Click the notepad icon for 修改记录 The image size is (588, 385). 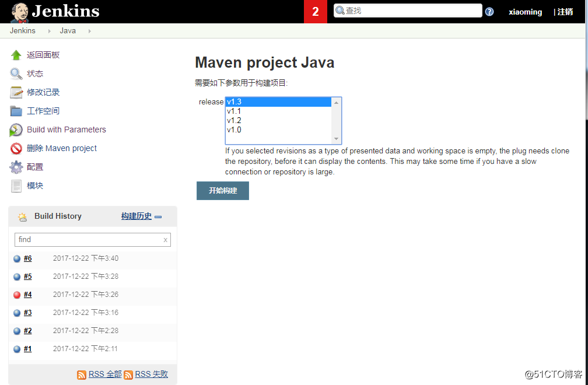(16, 92)
